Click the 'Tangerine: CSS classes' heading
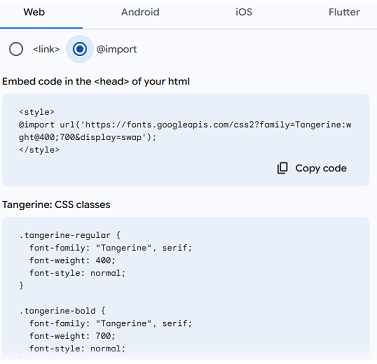Image resolution: width=377 pixels, height=364 pixels. point(56,204)
